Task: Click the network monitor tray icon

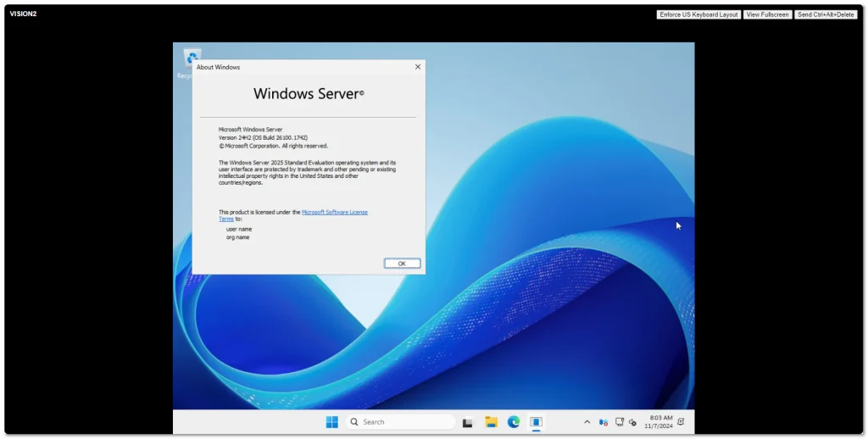Action: click(x=620, y=422)
